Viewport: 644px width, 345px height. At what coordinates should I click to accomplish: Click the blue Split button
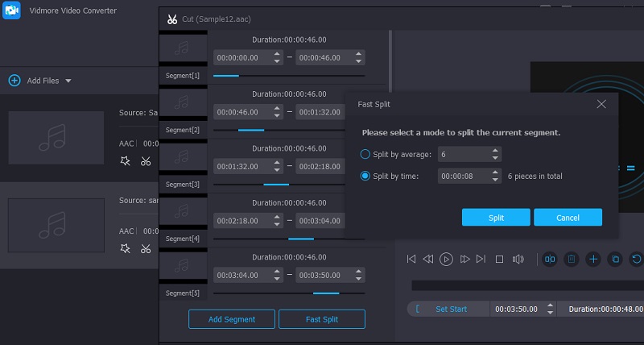[496, 218]
